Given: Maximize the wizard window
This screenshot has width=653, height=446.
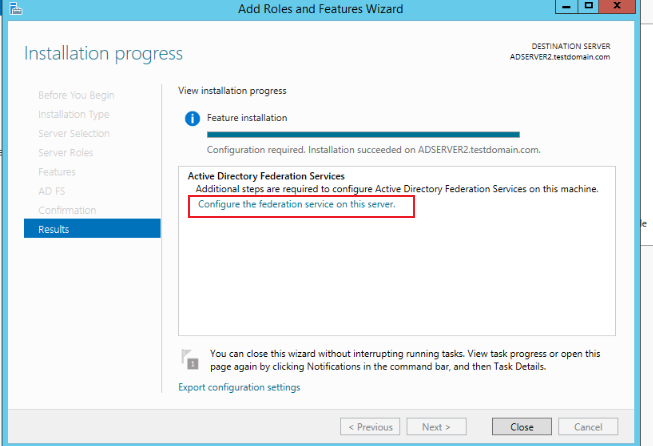Looking at the screenshot, I should pos(588,6).
